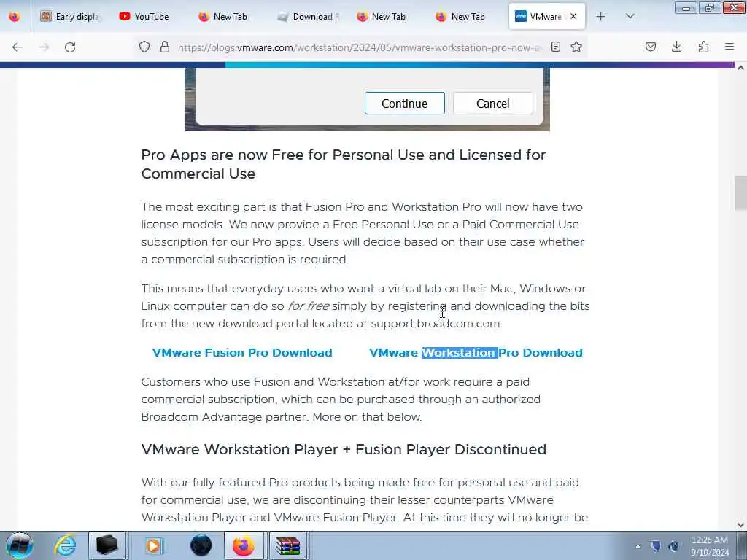
Task: Open the dark globe browser taskbar icon
Action: (201, 545)
